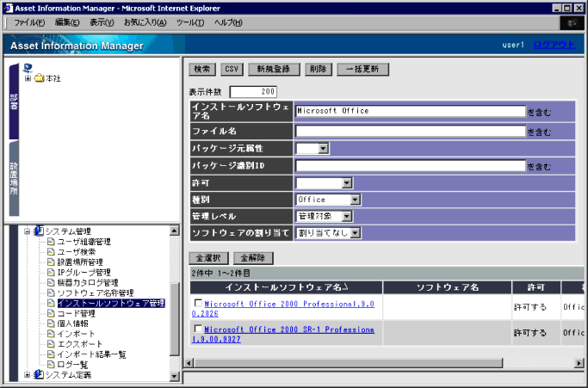Click the computer icon above 本社 folder
The height and width of the screenshot is (388, 588).
[x=28, y=68]
